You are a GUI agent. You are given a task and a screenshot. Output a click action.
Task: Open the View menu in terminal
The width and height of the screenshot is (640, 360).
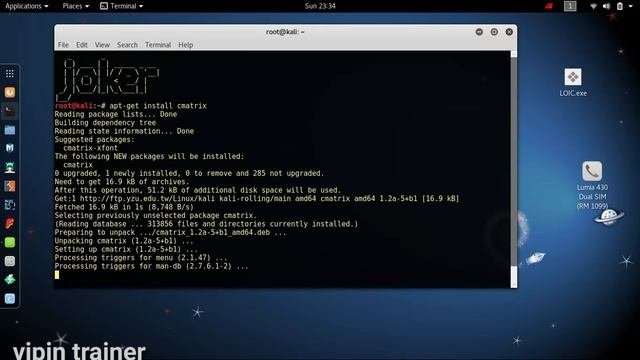click(102, 45)
